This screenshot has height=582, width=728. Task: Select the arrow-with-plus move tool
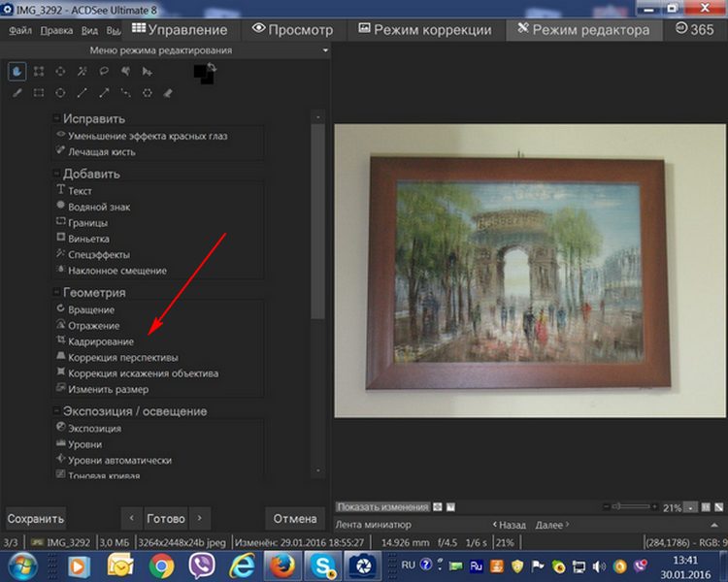point(148,72)
